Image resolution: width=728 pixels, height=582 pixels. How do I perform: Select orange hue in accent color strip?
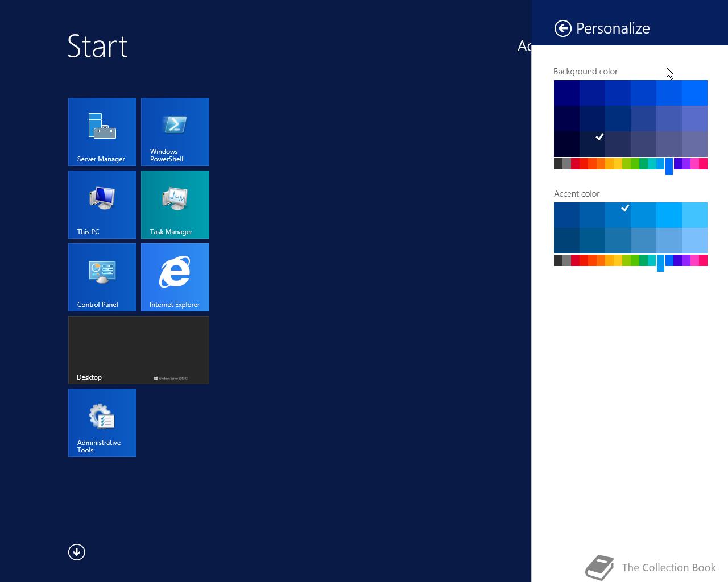pos(601,260)
